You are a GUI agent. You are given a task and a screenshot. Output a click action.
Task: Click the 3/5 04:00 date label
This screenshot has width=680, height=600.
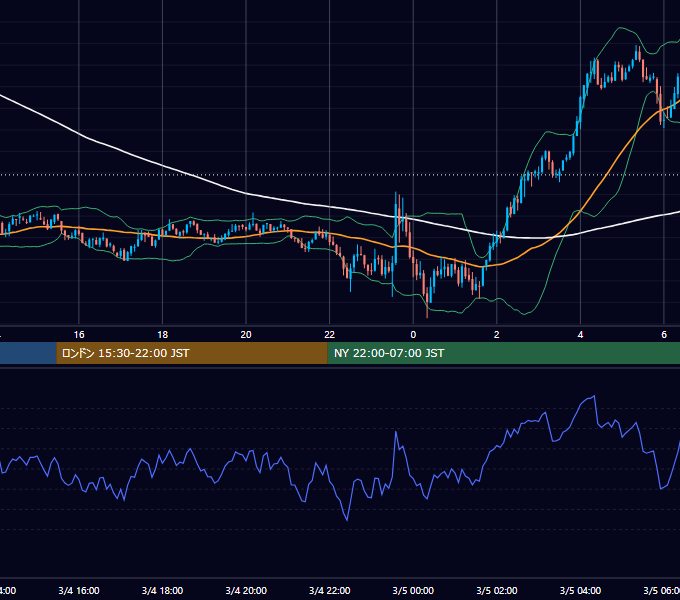[x=580, y=591]
